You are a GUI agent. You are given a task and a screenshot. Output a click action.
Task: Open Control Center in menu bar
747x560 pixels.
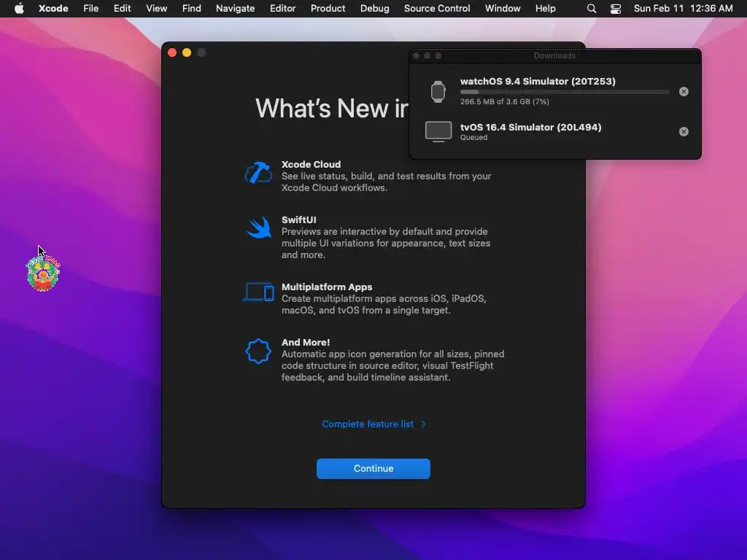coord(616,9)
